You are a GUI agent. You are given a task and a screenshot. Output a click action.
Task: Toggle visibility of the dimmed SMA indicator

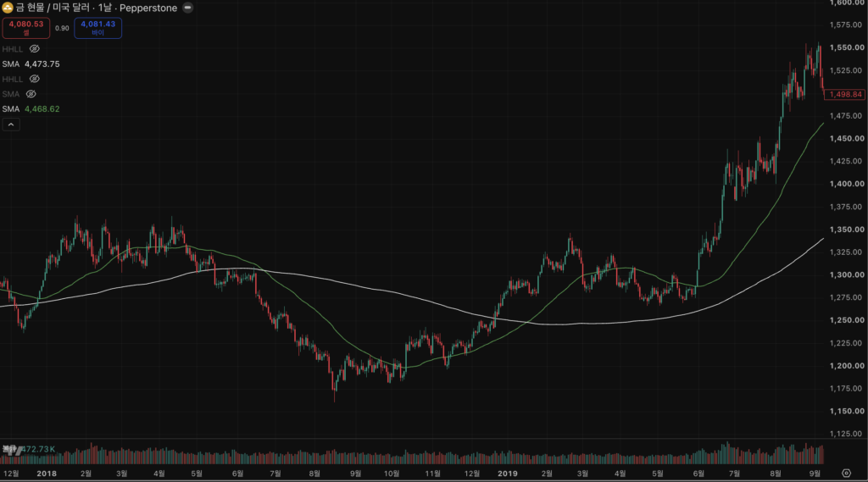pos(31,94)
